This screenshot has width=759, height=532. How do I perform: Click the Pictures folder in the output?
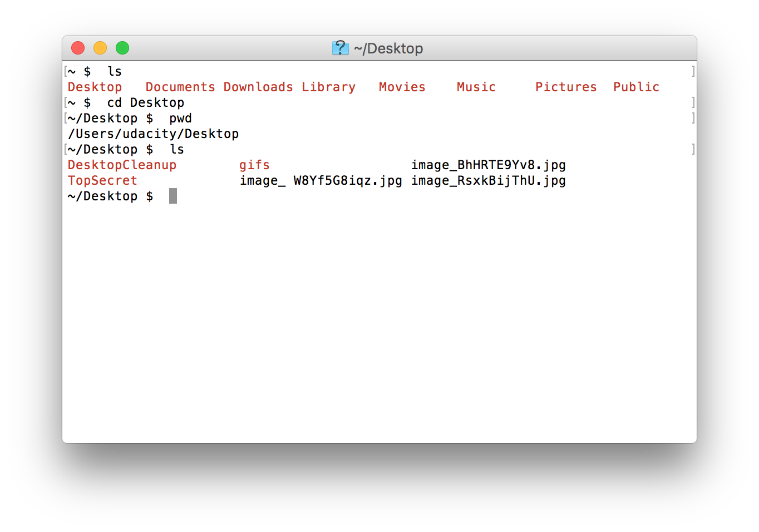click(566, 87)
